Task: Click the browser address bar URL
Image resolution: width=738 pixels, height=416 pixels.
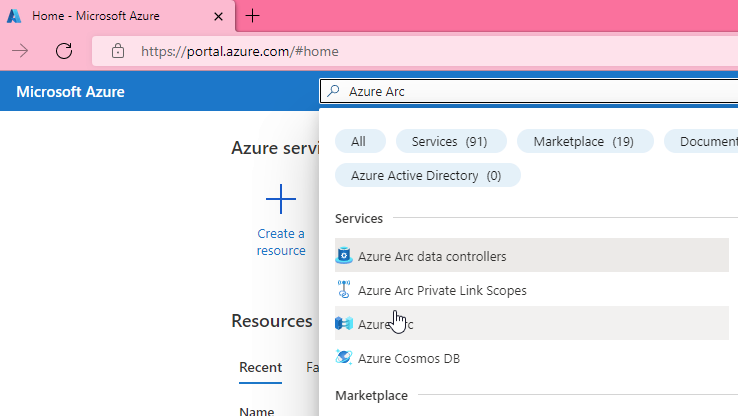Action: tap(240, 51)
